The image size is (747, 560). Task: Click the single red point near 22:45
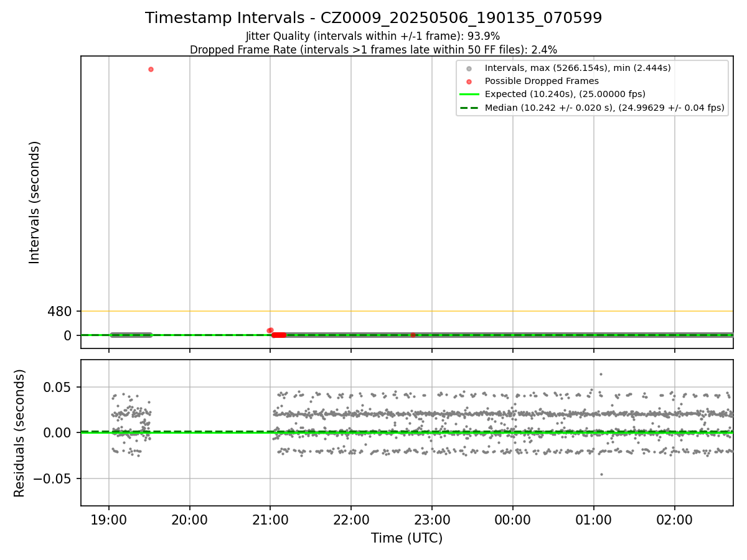[413, 335]
